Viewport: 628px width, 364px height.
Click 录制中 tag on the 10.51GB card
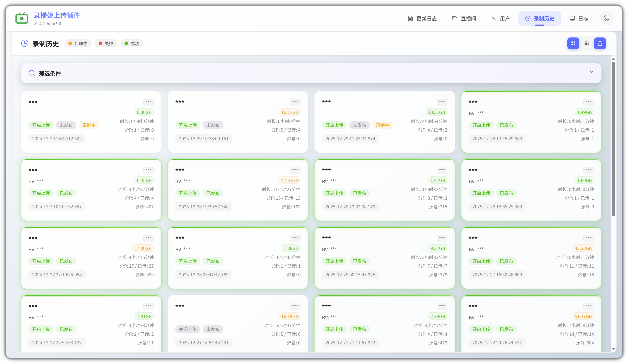click(382, 125)
